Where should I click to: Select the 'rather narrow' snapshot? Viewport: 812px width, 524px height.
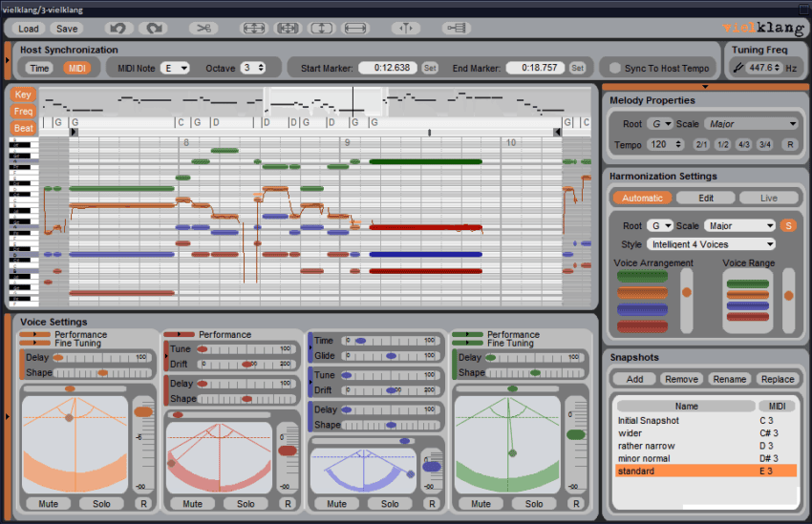(x=646, y=446)
